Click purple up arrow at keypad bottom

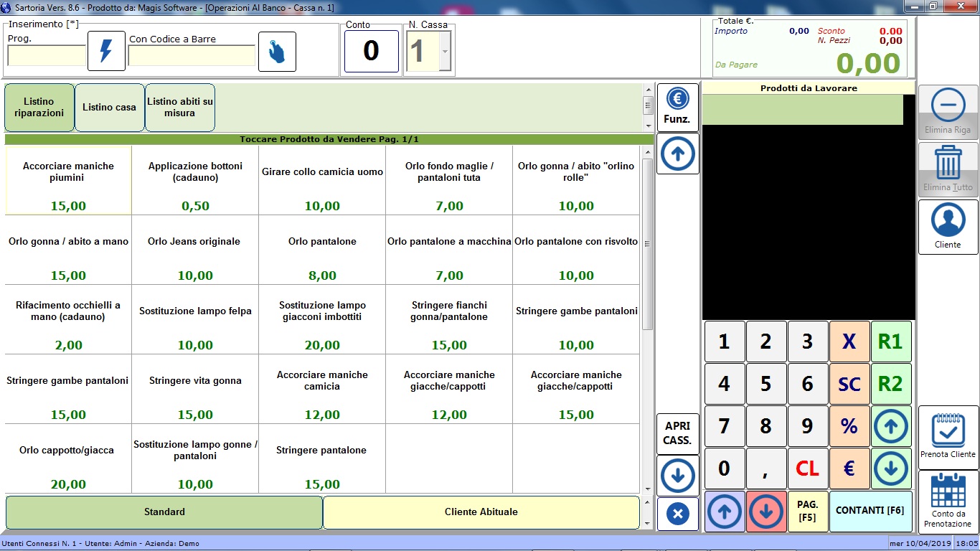click(x=725, y=512)
